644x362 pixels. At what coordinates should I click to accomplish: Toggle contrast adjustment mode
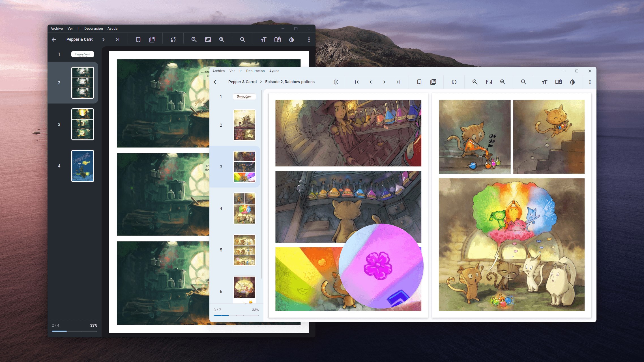click(x=572, y=82)
